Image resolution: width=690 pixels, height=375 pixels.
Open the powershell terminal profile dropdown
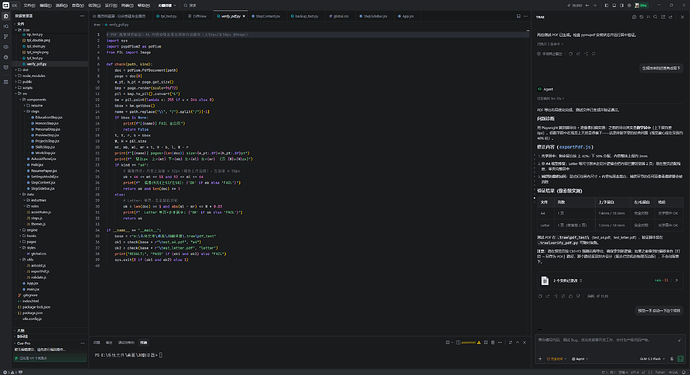468,342
